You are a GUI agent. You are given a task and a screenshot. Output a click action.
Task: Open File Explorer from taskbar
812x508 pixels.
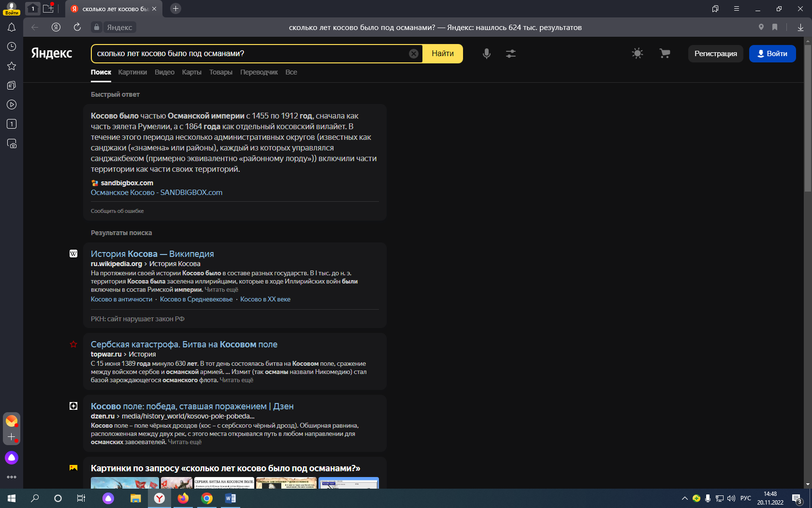point(135,498)
